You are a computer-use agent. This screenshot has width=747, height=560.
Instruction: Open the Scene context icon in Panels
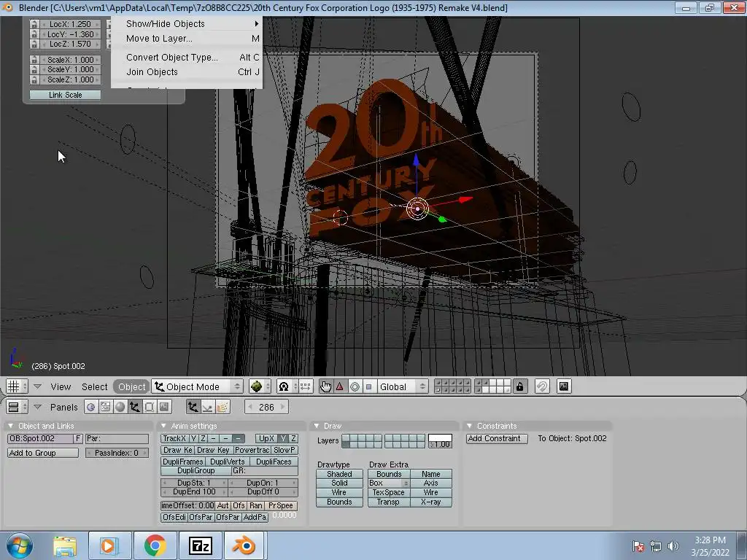pos(164,407)
